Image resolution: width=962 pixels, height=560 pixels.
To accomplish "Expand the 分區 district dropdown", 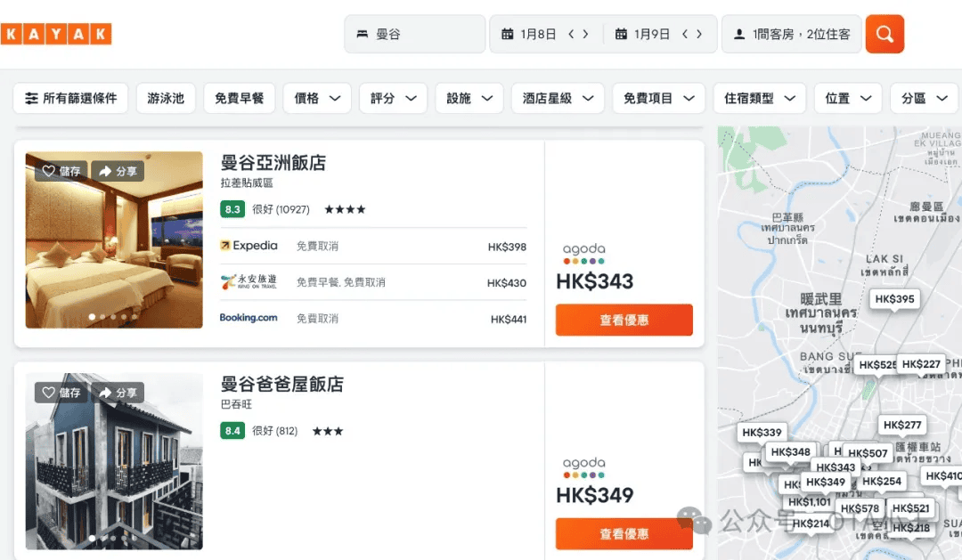I will tap(925, 98).
